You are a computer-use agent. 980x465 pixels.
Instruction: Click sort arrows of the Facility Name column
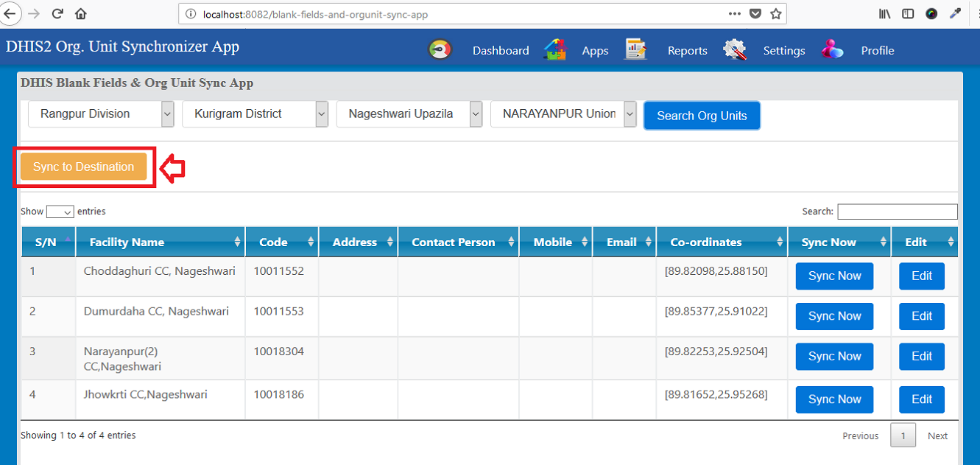click(237, 242)
